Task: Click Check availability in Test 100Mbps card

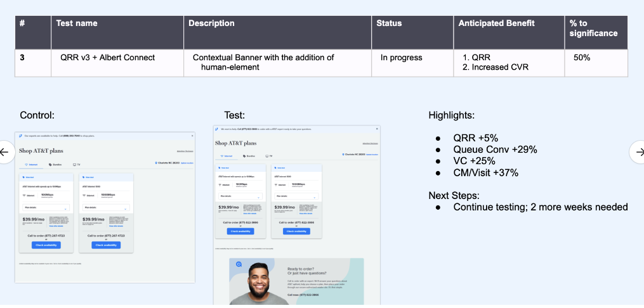Action: (x=240, y=231)
